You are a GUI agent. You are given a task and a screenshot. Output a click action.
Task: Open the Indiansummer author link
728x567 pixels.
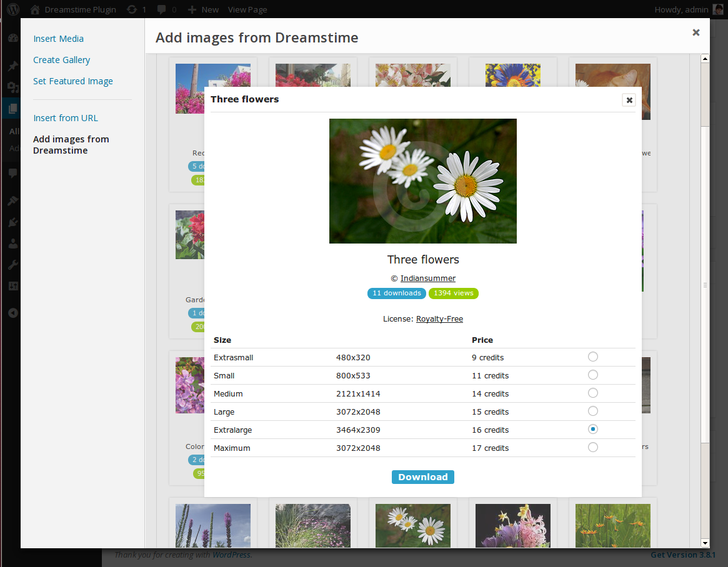point(428,279)
